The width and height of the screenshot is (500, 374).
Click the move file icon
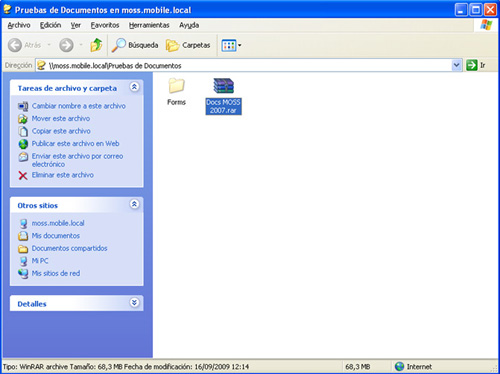pos(23,119)
